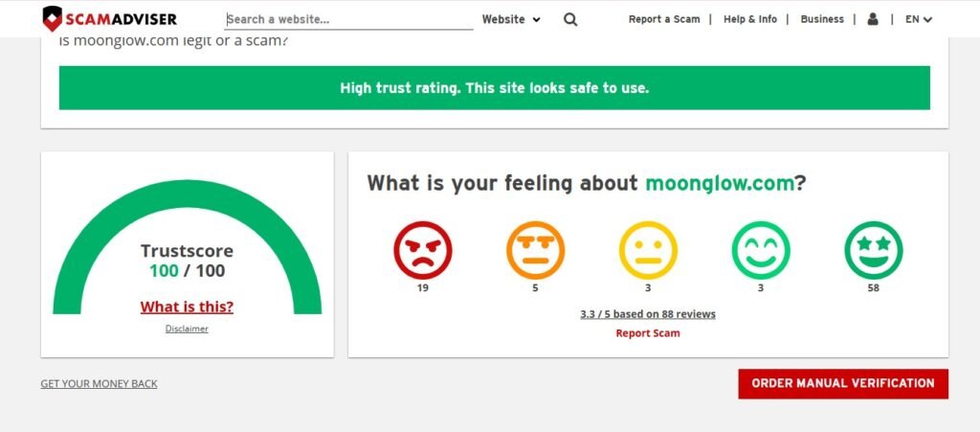Click the count 19 under angry face

point(422,288)
